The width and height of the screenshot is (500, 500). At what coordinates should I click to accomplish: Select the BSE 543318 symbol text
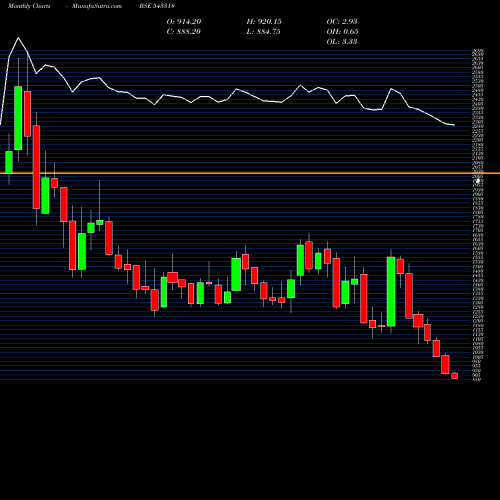(157, 6)
